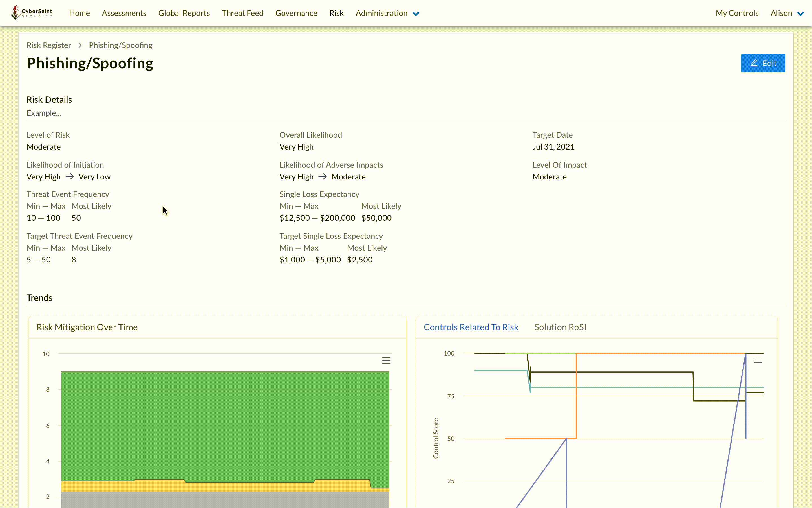
Task: Open the Threat Feed section
Action: (x=242, y=13)
